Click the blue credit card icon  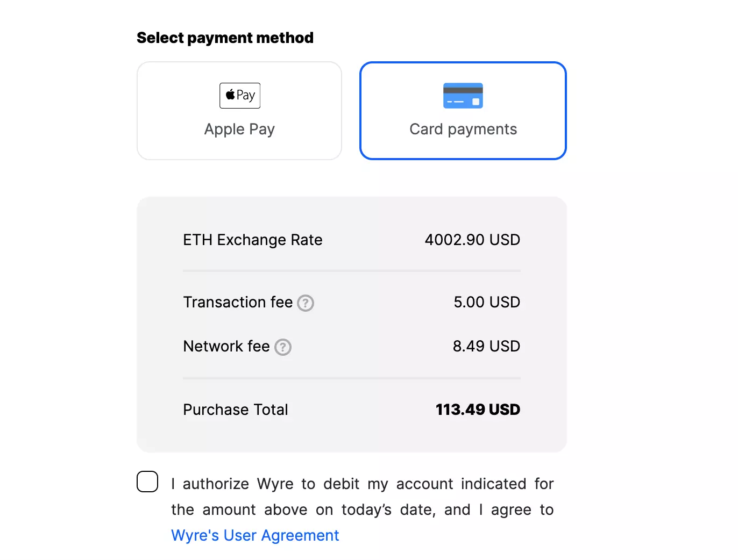click(463, 96)
